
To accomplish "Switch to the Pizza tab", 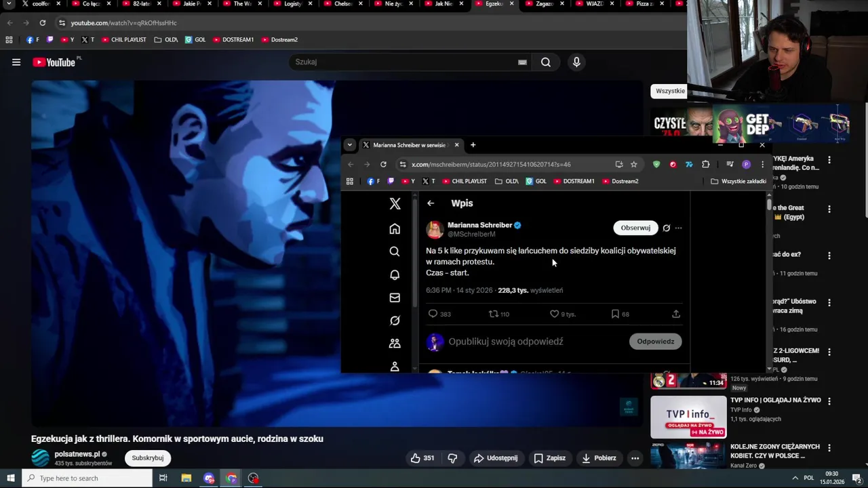I will click(644, 4).
